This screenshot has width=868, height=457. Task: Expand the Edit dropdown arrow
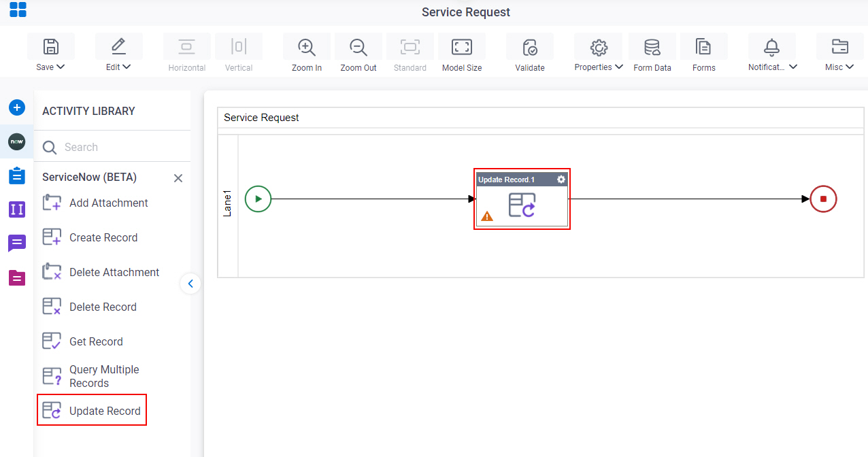click(x=127, y=67)
